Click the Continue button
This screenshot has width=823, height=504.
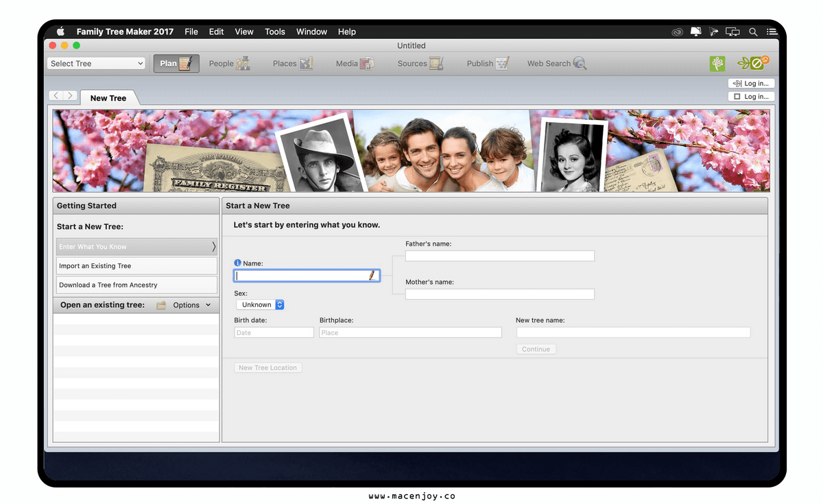point(536,349)
